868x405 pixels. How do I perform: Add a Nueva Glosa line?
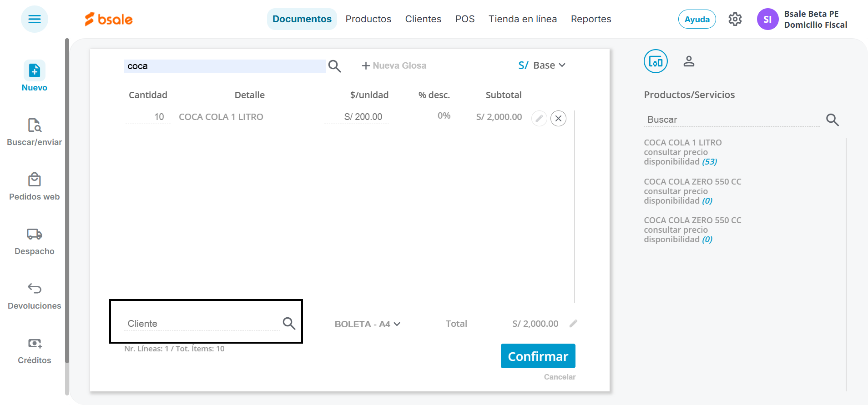point(394,65)
